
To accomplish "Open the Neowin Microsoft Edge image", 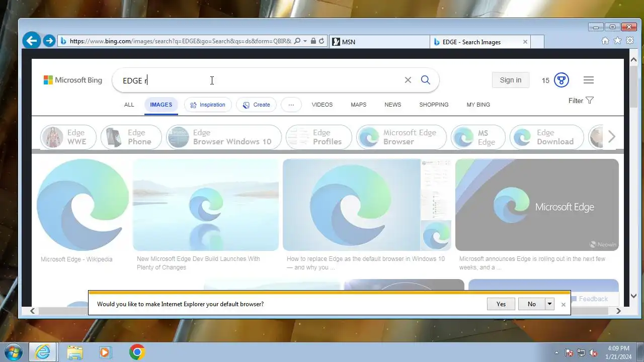I will click(x=537, y=205).
